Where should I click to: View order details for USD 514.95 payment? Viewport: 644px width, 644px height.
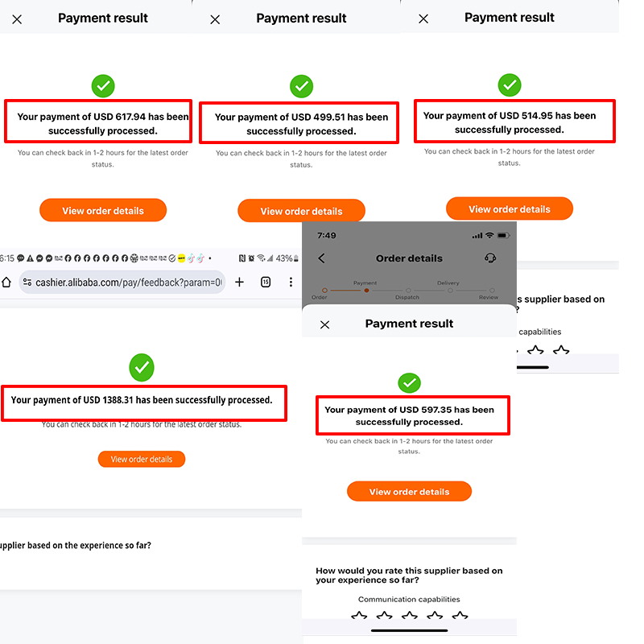pos(510,208)
